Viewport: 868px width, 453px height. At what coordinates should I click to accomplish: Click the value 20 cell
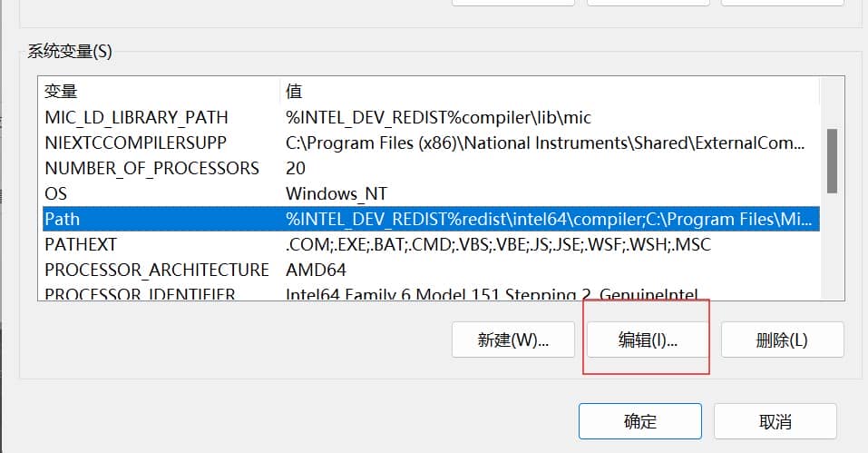tap(296, 168)
